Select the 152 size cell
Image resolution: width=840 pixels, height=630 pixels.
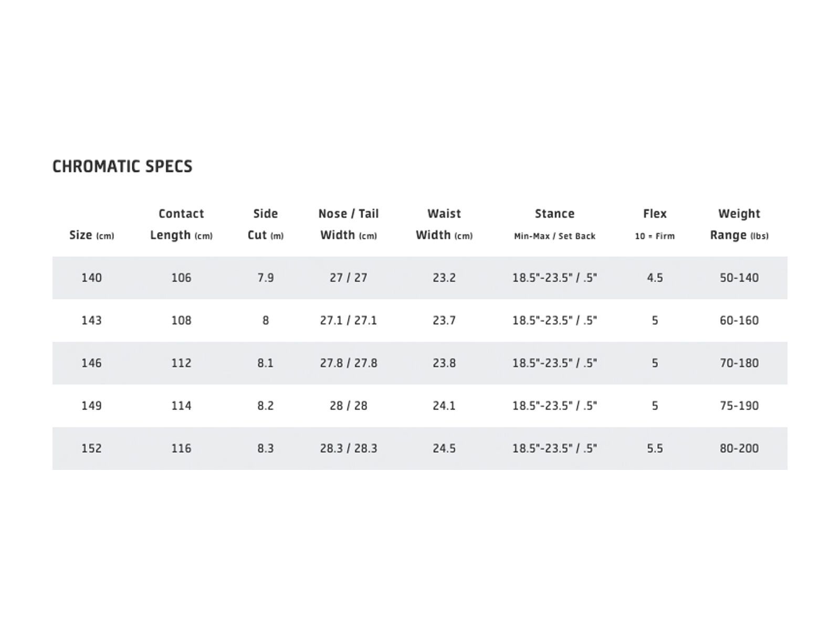[x=91, y=448]
